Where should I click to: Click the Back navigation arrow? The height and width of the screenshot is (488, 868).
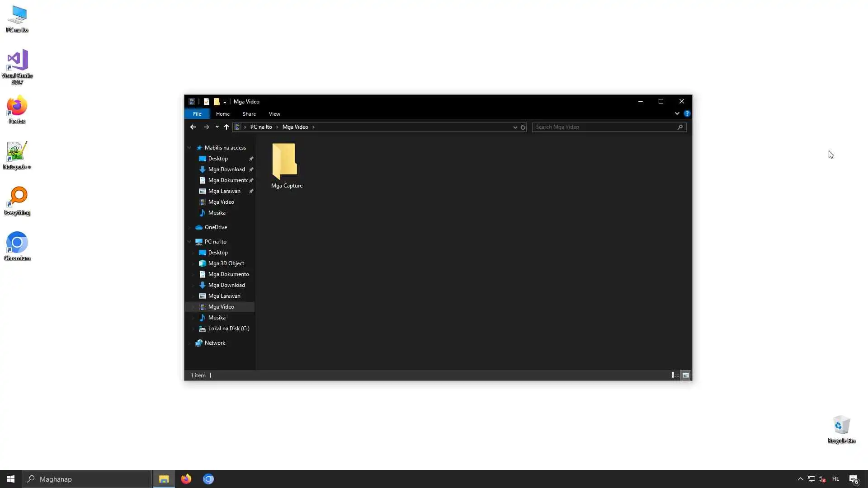click(193, 127)
